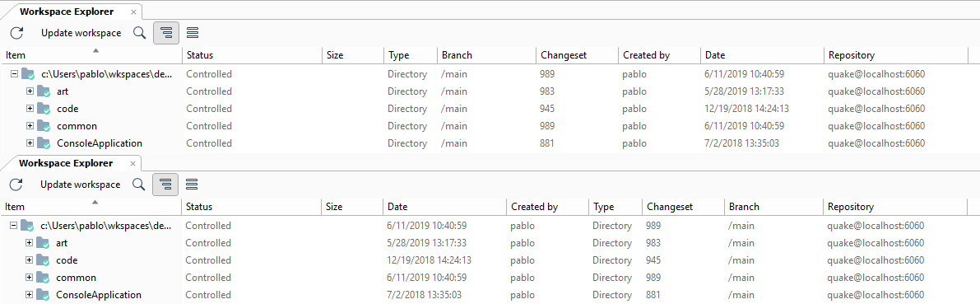Screen dimensions: 980x304
Task: Switch to flat list view in lower explorer
Action: pos(192,185)
